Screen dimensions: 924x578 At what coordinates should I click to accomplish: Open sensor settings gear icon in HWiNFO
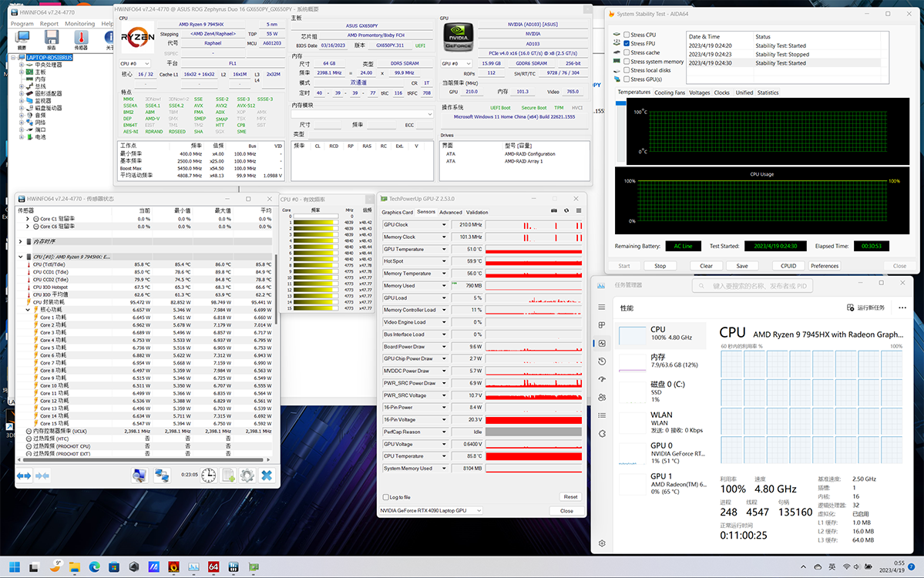[247, 476]
